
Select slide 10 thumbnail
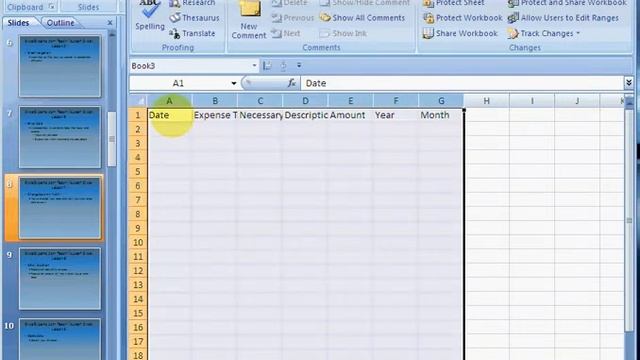[x=60, y=340]
